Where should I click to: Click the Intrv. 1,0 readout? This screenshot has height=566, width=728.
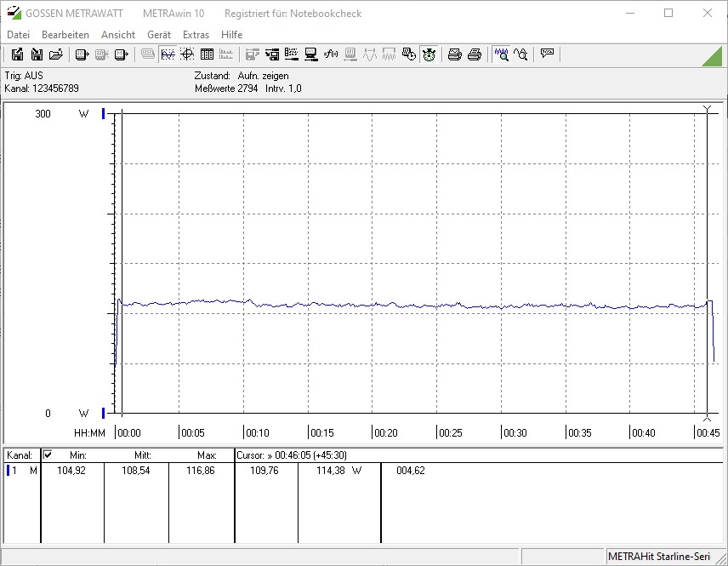(283, 89)
